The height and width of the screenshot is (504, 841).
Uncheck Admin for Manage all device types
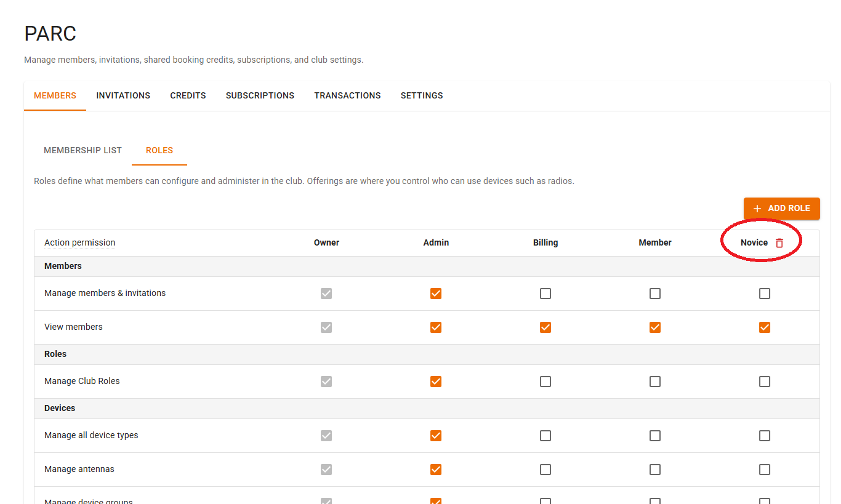click(436, 436)
